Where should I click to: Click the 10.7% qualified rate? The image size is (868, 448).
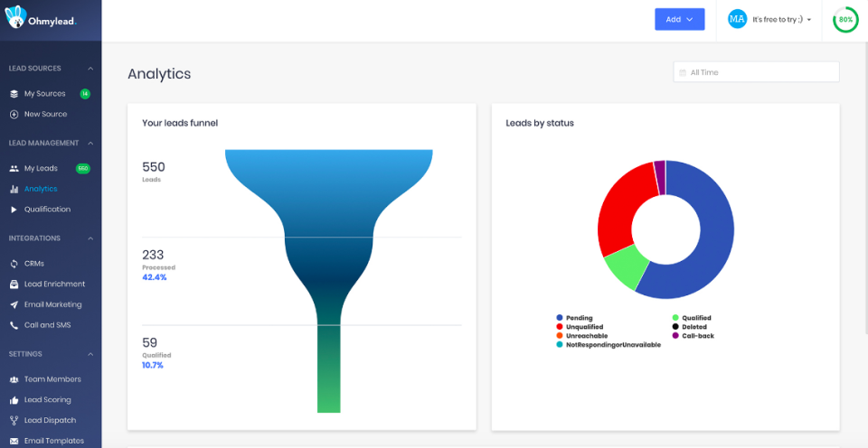[153, 365]
